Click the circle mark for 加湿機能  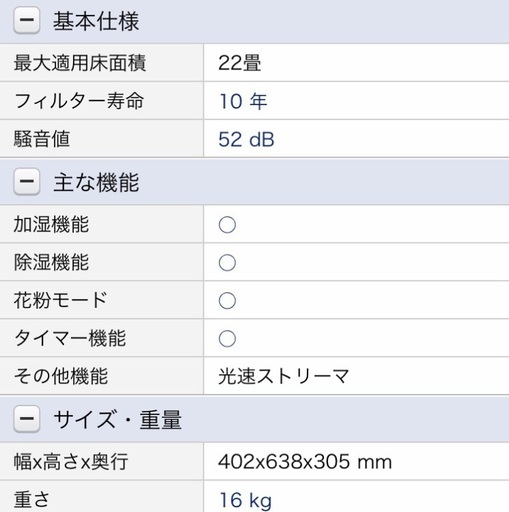[227, 225]
